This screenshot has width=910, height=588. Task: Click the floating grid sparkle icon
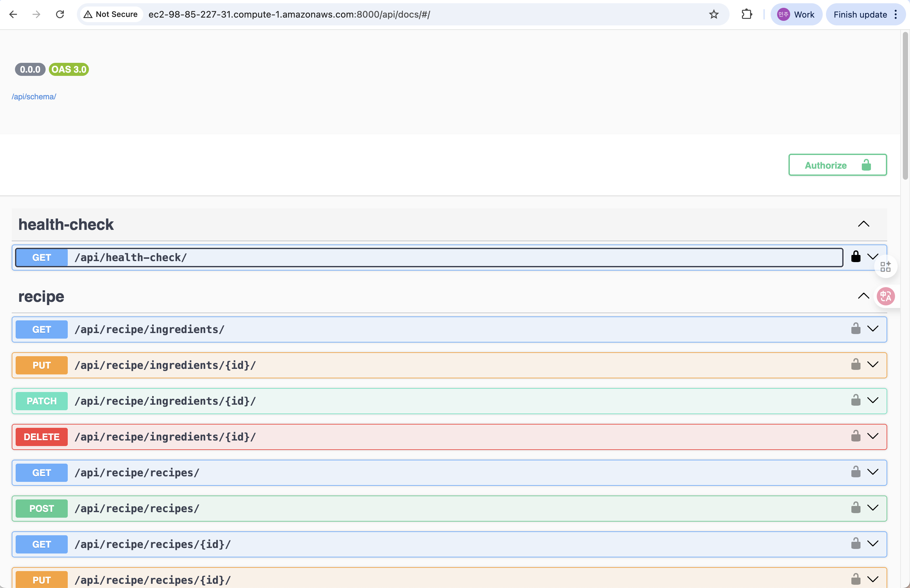point(885,267)
